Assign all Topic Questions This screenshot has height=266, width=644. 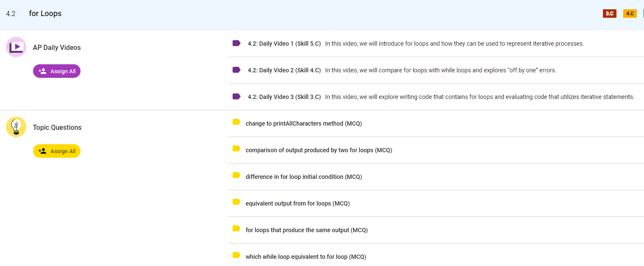coord(57,151)
